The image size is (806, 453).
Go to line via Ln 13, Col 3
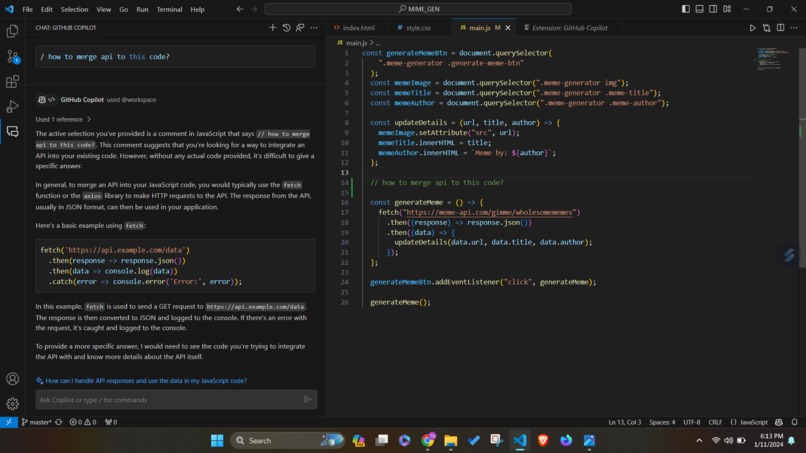pyautogui.click(x=625, y=422)
